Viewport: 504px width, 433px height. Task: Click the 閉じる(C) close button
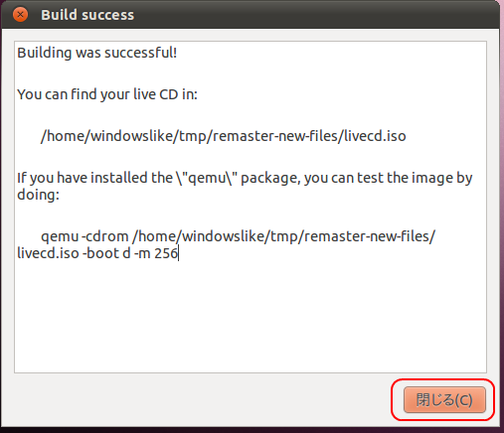[444, 399]
